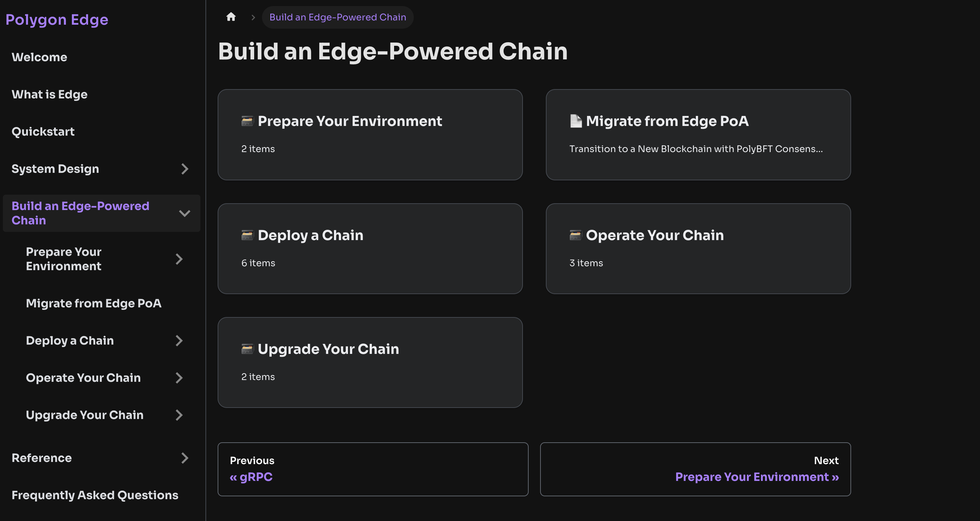Open the folder icon on Prepare Your Environment card
The height and width of the screenshot is (521, 980).
(x=247, y=121)
